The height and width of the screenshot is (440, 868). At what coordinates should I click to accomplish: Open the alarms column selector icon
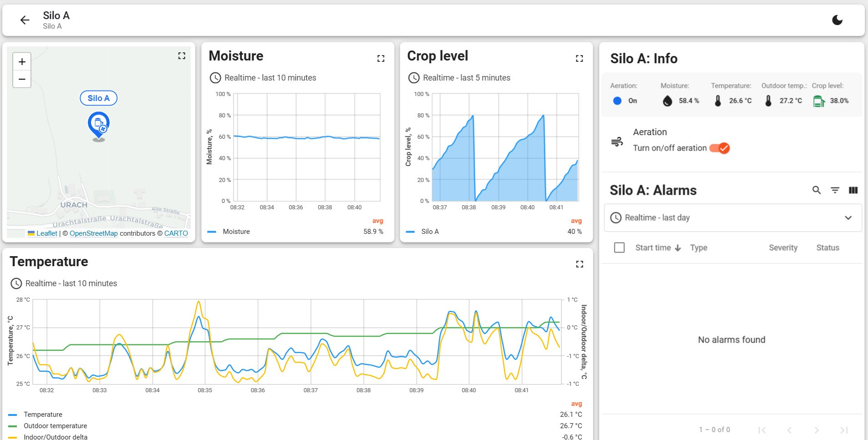853,190
